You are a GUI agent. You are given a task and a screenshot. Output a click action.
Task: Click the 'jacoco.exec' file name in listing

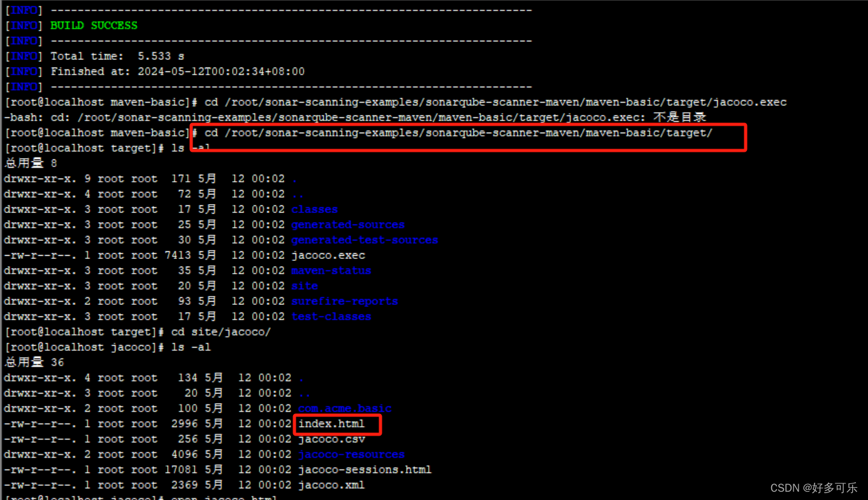click(328, 255)
